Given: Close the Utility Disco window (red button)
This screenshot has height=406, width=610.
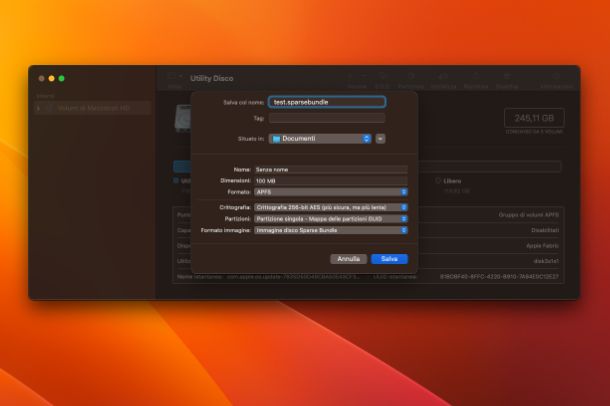Looking at the screenshot, I should (41, 79).
